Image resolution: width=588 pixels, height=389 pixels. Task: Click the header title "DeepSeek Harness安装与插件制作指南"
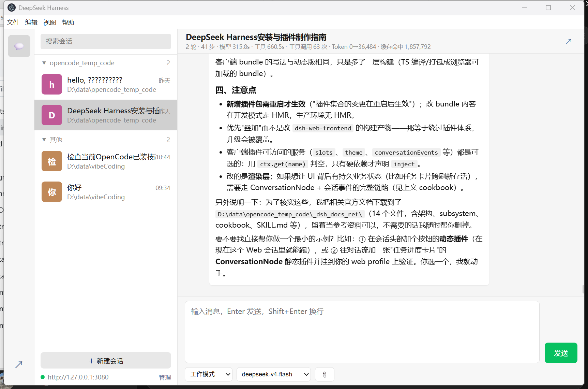[256, 37]
